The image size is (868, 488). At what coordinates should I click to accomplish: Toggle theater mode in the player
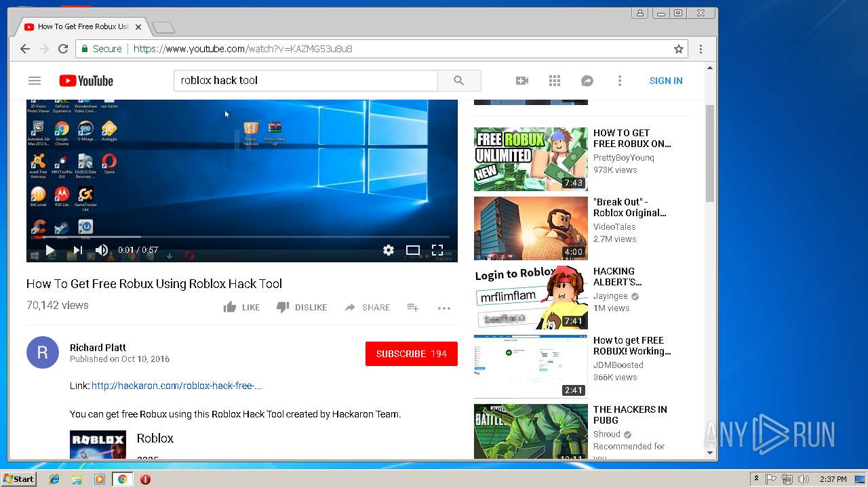point(413,250)
